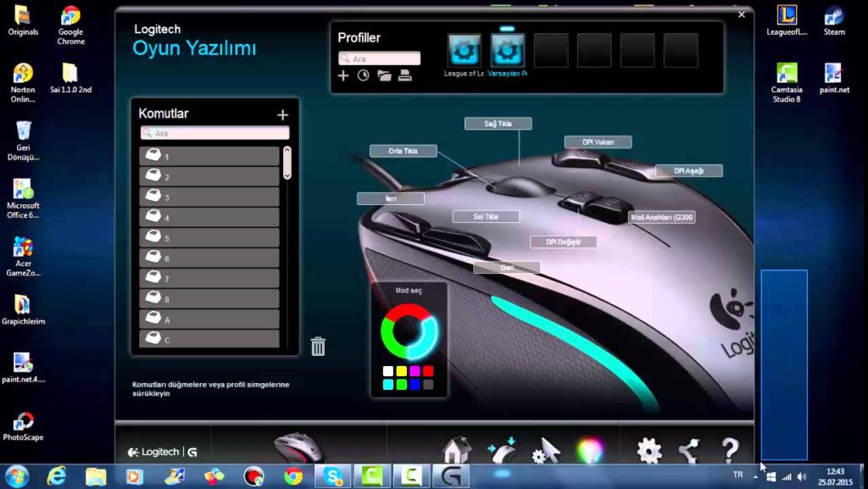This screenshot has height=489, width=868.
Task: Open the lighting color bulb icon
Action: (x=590, y=450)
